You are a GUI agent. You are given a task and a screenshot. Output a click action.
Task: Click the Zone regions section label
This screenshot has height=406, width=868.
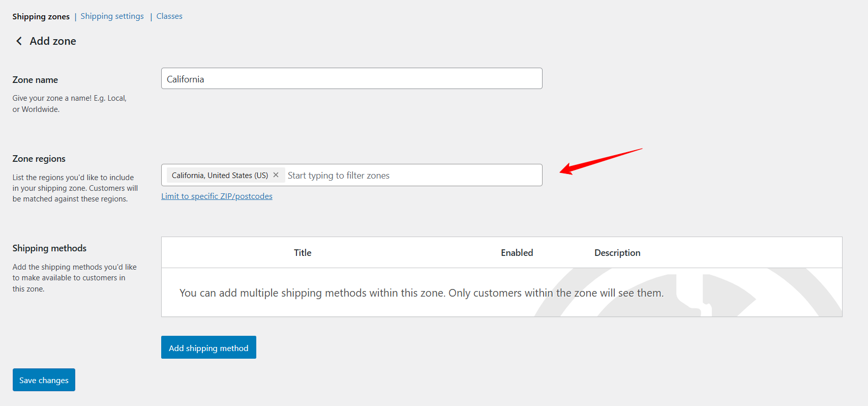click(x=39, y=159)
